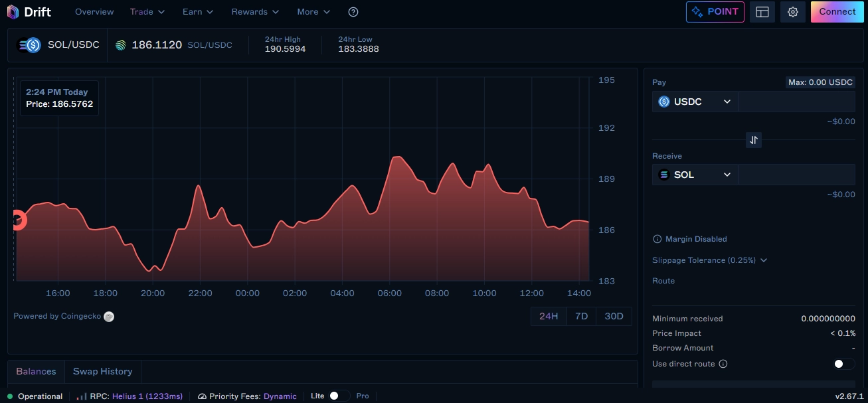Click the Pay amount input field
This screenshot has height=403, width=868.
796,102
